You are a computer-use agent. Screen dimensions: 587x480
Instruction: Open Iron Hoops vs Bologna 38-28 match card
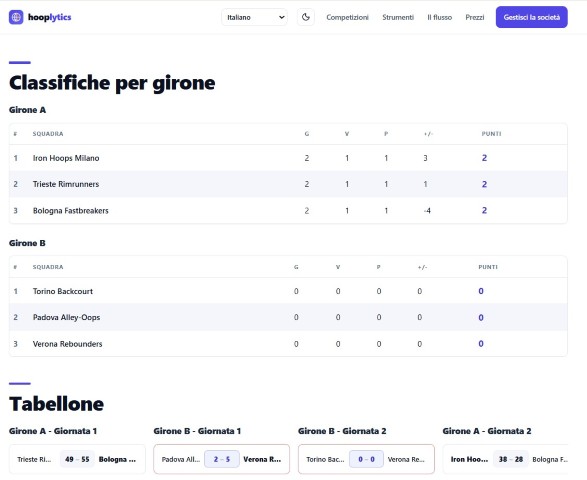pyautogui.click(x=505, y=459)
